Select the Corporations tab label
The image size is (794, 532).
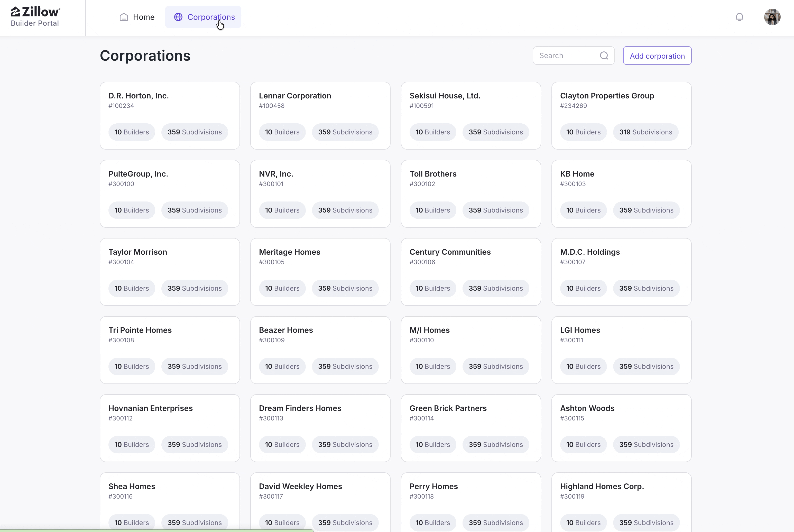pos(211,17)
